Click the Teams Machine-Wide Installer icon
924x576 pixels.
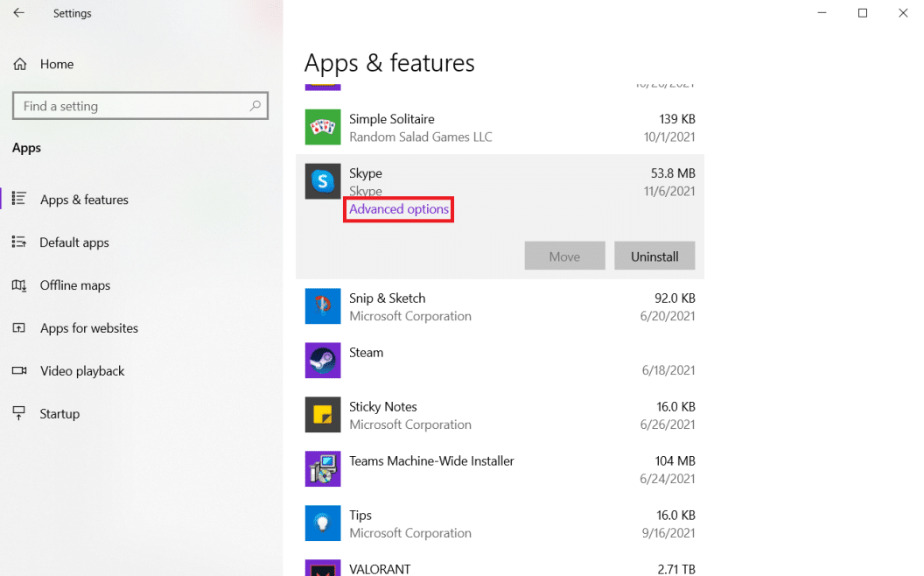point(322,469)
